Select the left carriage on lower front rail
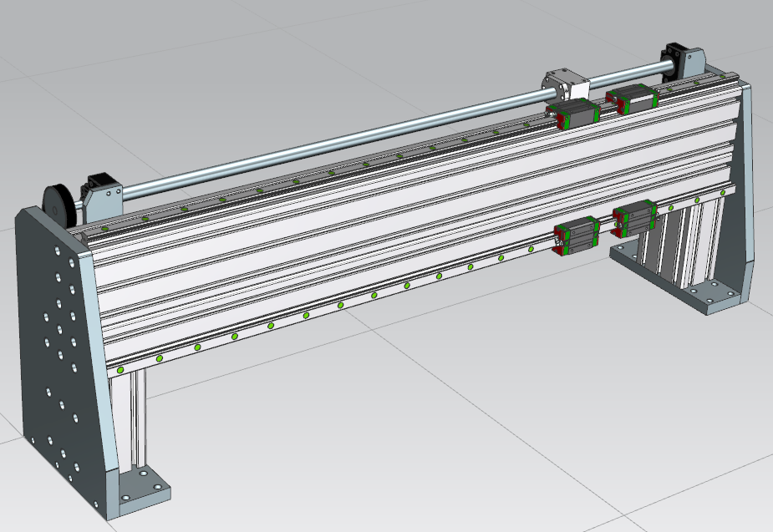The width and height of the screenshot is (773, 532). (x=575, y=234)
